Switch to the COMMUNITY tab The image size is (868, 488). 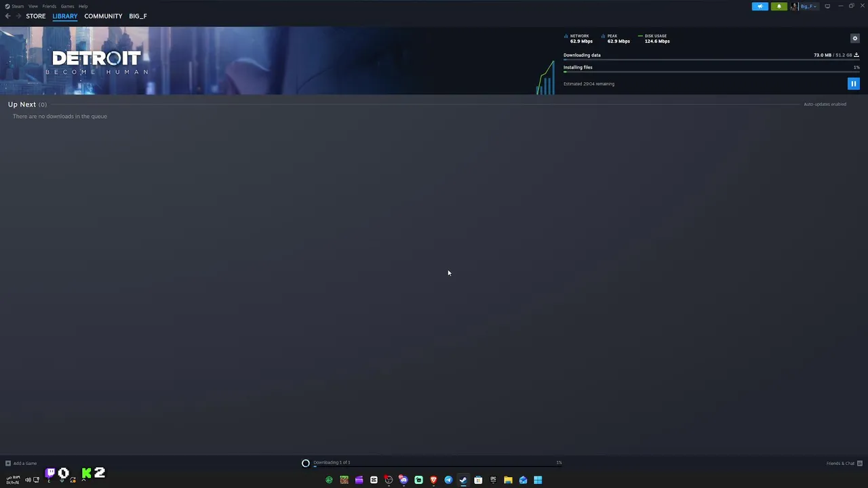(x=103, y=16)
